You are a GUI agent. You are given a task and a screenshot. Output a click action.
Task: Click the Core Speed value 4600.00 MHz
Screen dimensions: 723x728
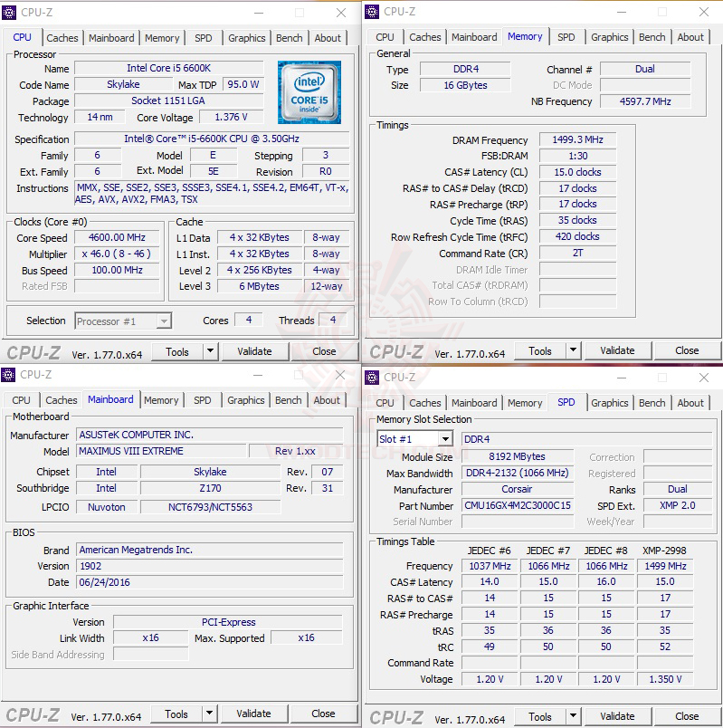click(x=117, y=238)
